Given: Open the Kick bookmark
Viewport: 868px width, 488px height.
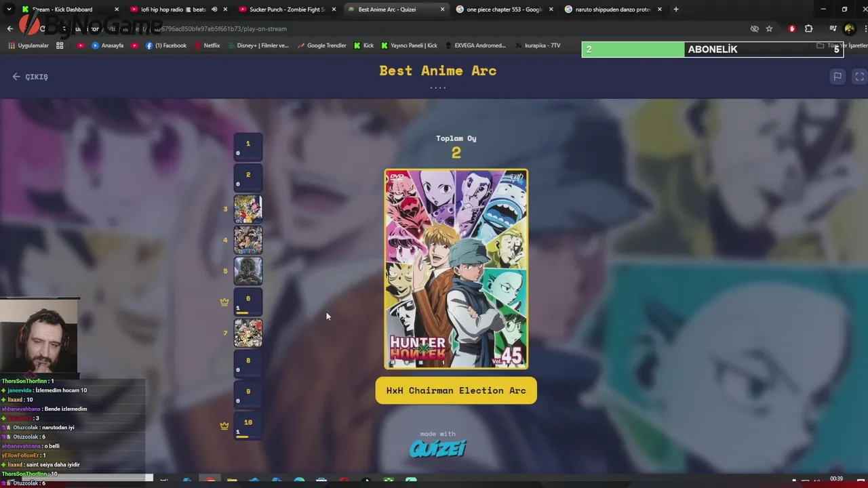Looking at the screenshot, I should click(364, 45).
